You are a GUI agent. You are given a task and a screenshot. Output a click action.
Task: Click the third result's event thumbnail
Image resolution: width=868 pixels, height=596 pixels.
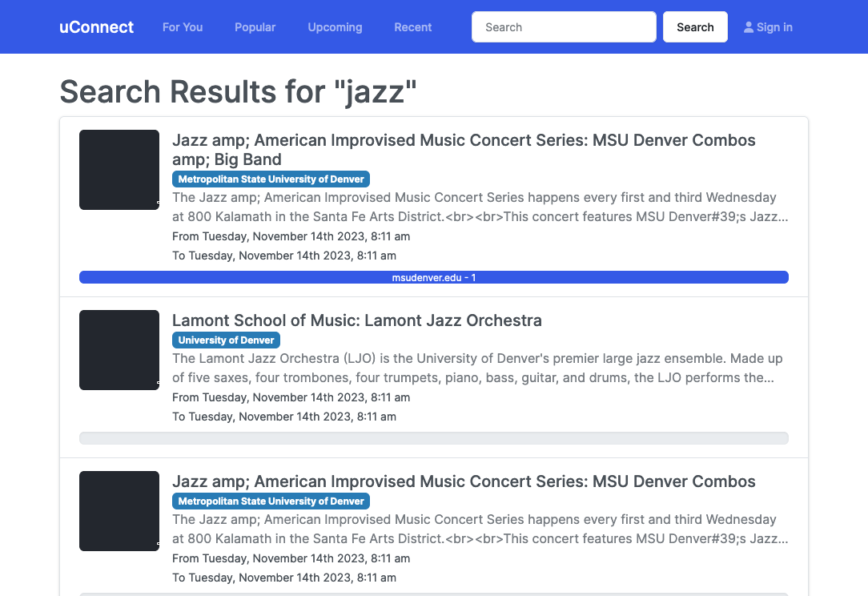coord(119,511)
